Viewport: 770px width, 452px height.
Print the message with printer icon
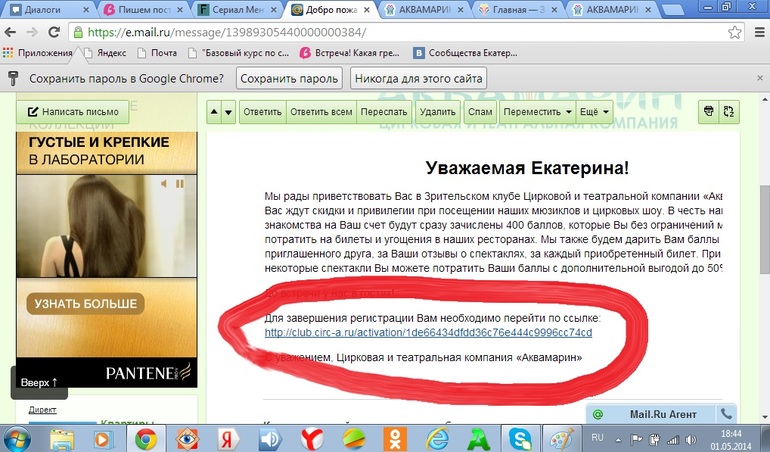click(x=708, y=112)
